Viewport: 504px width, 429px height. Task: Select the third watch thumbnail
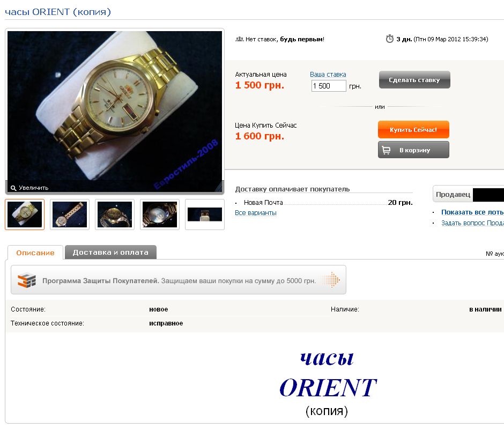[115, 214]
